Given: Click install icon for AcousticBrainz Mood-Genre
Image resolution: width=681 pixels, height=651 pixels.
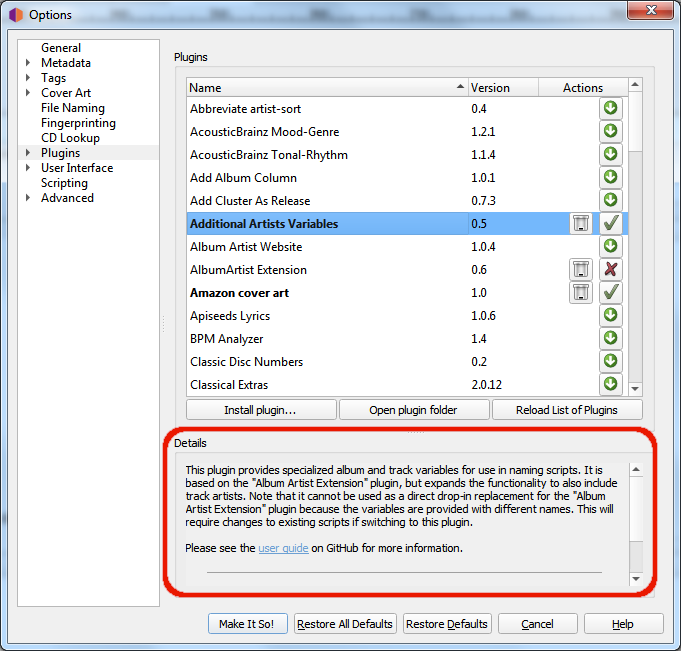Looking at the screenshot, I should (x=610, y=131).
